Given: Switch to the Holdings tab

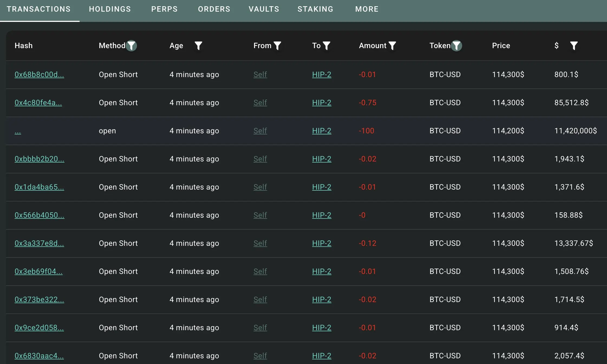Looking at the screenshot, I should click(x=110, y=9).
